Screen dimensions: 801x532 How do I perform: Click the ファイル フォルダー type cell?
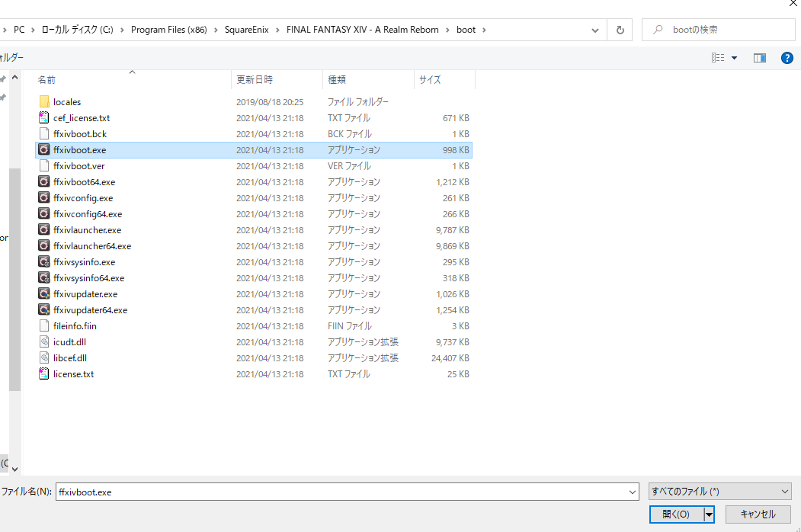357,101
